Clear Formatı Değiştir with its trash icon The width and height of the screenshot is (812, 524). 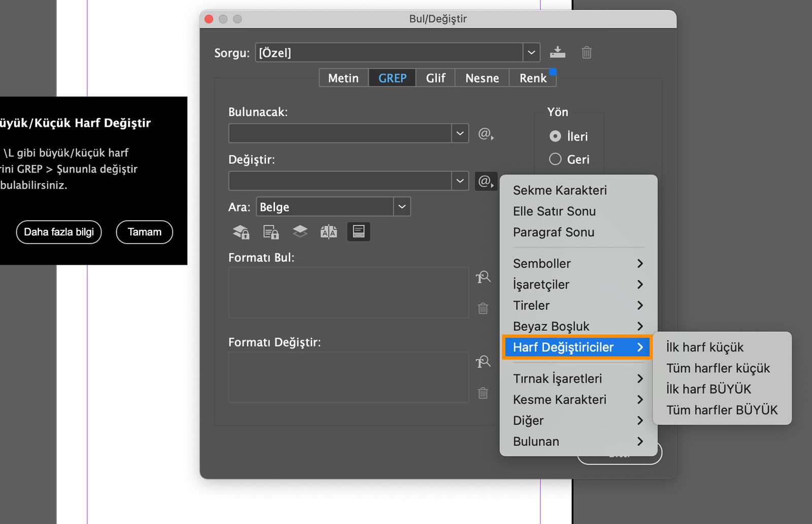[x=483, y=393]
